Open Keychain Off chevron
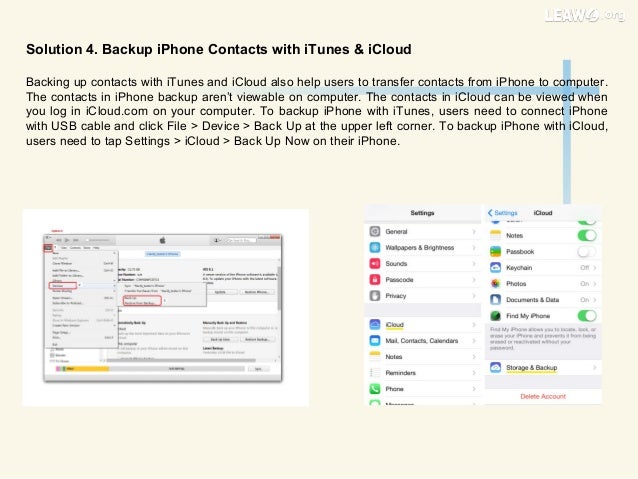Image resolution: width=638 pixels, height=479 pixels. [594, 267]
